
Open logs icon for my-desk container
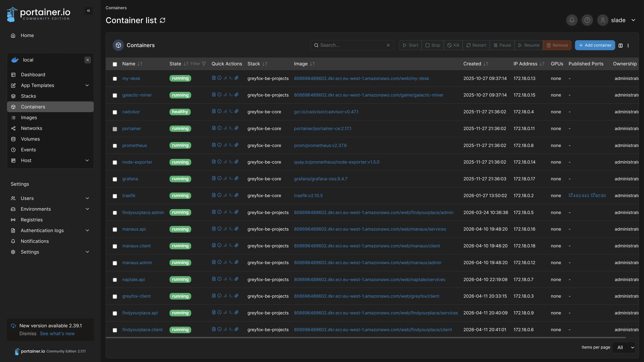pos(213,78)
